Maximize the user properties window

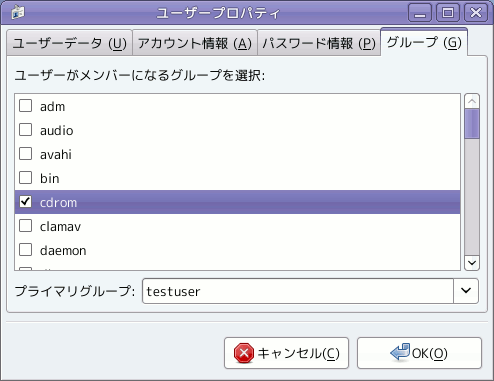(x=448, y=13)
